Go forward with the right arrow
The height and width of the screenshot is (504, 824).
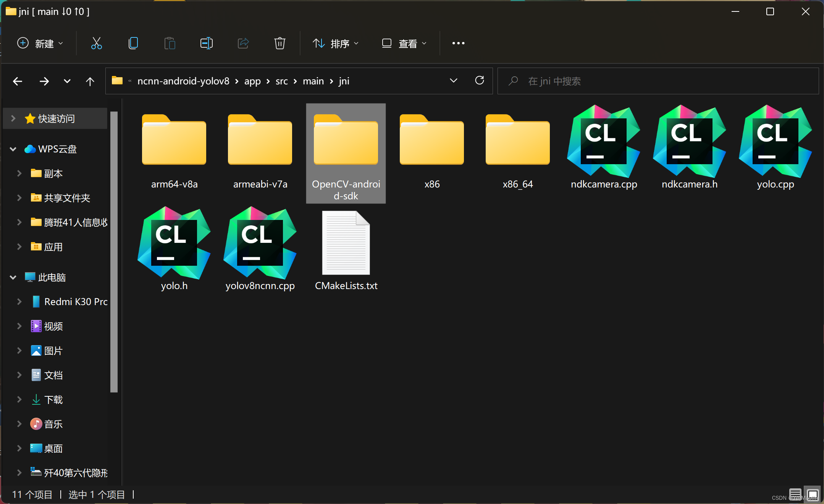click(x=44, y=81)
